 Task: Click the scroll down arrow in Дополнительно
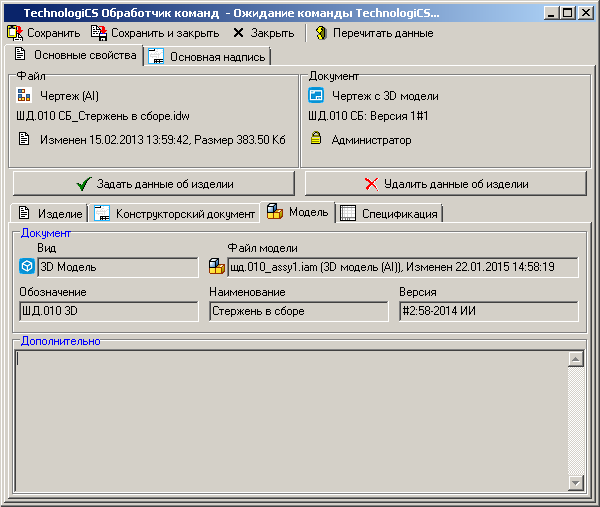[575, 483]
